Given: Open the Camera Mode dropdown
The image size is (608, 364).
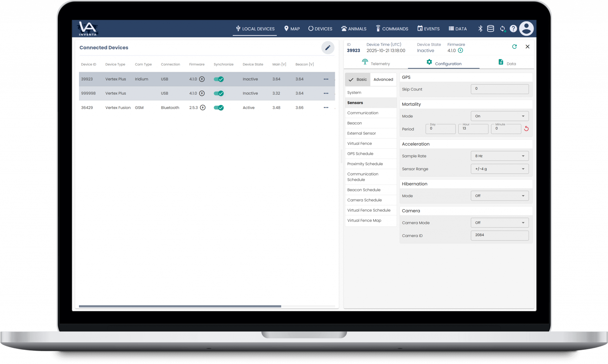Looking at the screenshot, I should point(500,223).
